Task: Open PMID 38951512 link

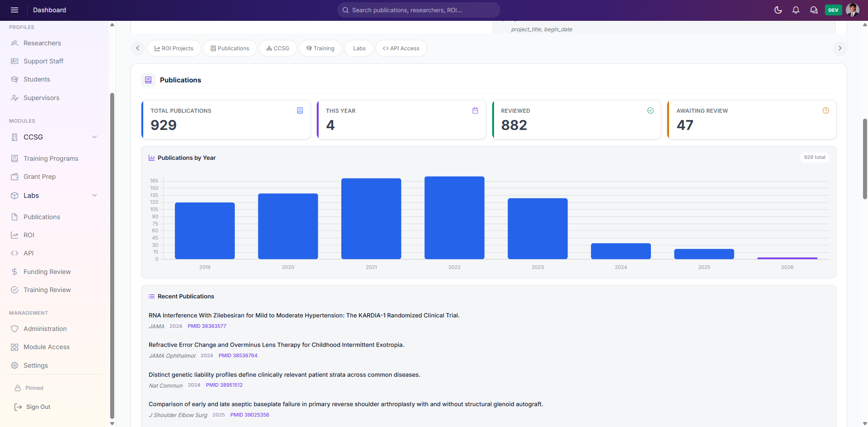Action: 224,385
